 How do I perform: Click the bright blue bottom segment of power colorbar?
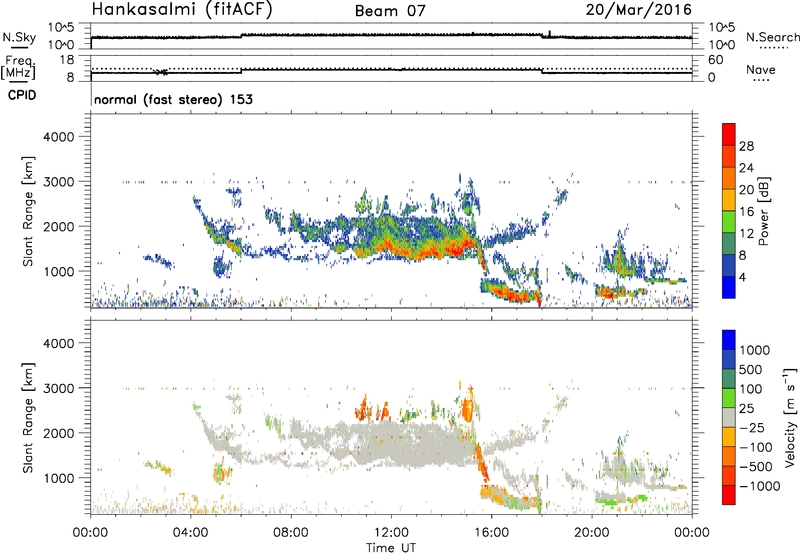pos(729,287)
